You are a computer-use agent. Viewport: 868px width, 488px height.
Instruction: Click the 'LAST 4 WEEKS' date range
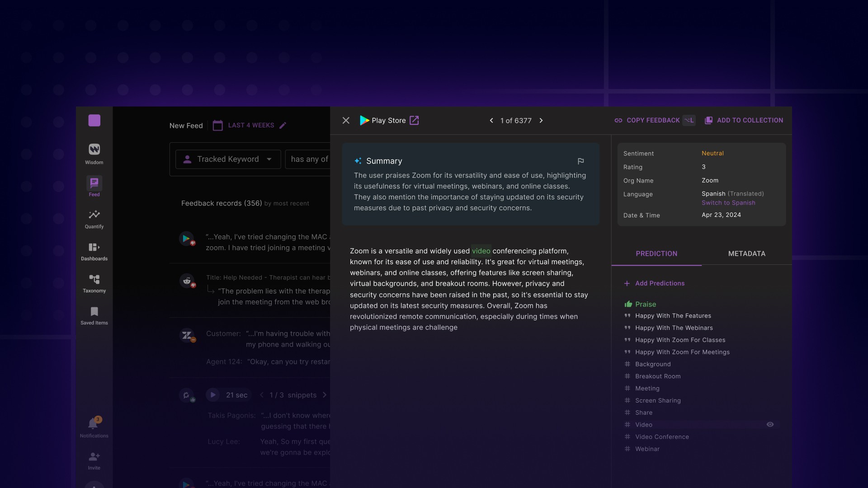coord(251,125)
